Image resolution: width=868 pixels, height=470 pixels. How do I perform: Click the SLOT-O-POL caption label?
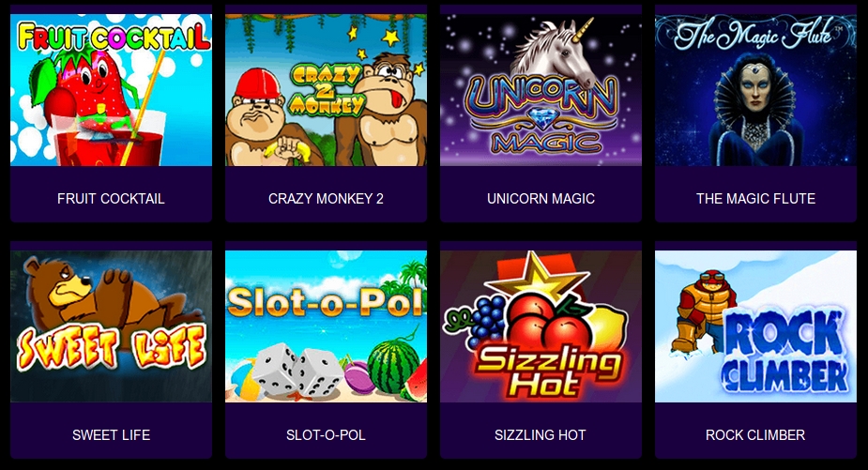326,435
